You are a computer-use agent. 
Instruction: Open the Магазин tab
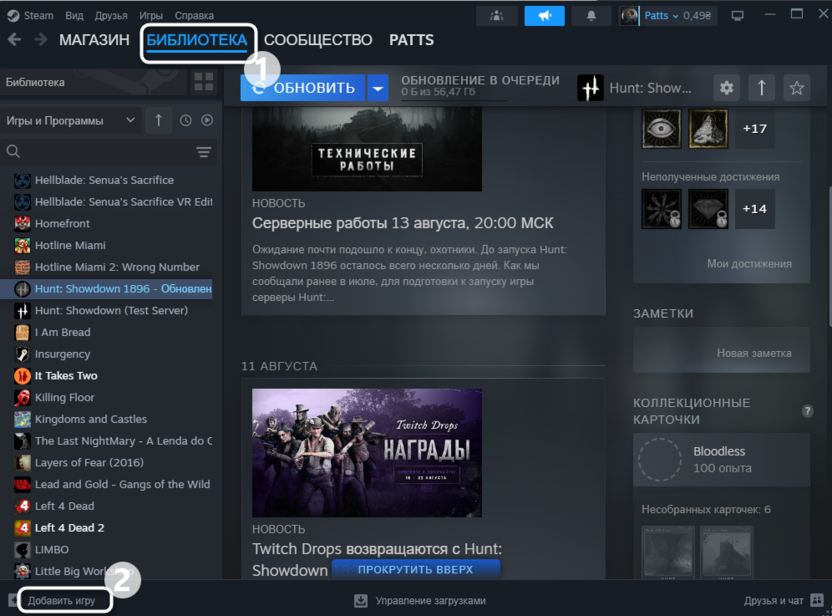point(94,40)
